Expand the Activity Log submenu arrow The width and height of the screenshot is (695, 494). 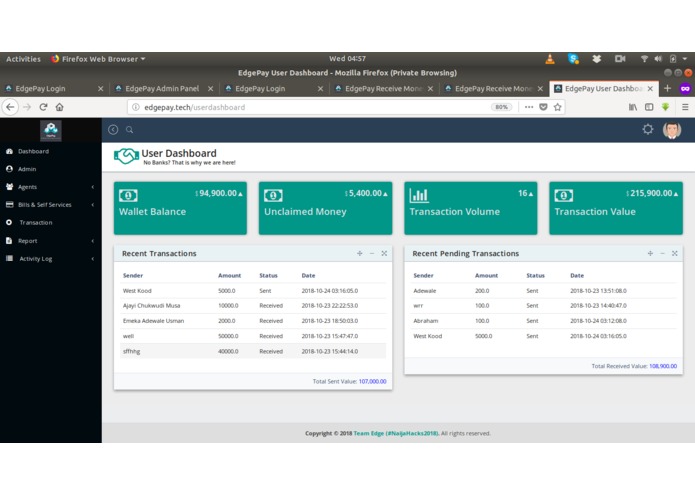tap(93, 259)
